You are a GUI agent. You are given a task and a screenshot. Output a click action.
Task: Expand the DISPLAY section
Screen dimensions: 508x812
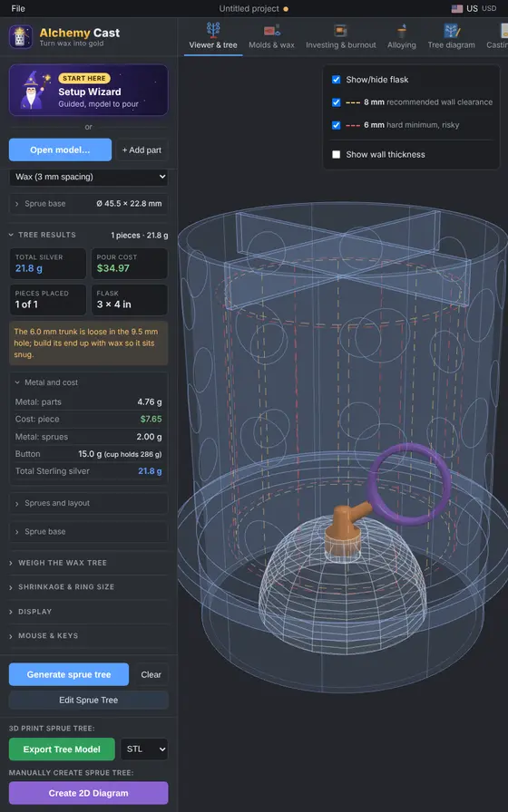coord(89,612)
